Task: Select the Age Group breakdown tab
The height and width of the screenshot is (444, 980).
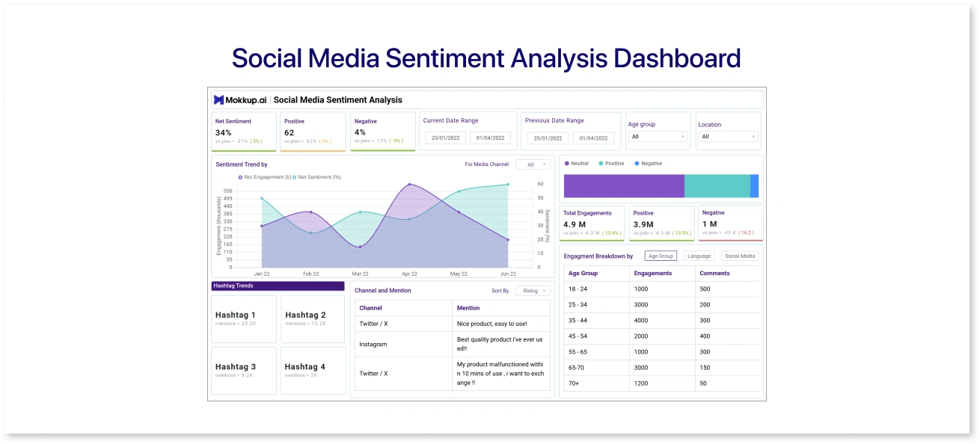Action: (661, 256)
